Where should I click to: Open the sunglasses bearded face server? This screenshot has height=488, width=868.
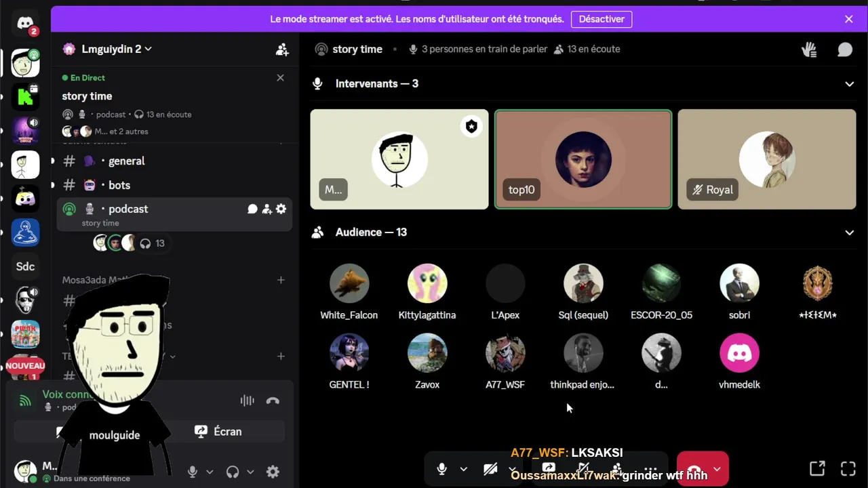[x=25, y=300]
